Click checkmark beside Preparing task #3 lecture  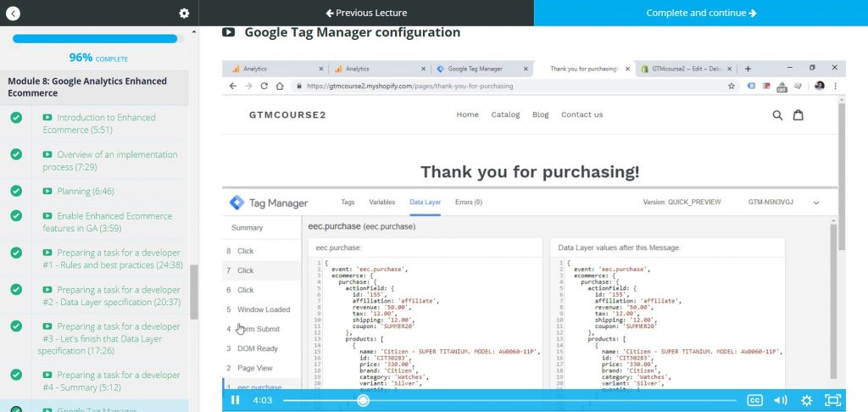tap(17, 326)
